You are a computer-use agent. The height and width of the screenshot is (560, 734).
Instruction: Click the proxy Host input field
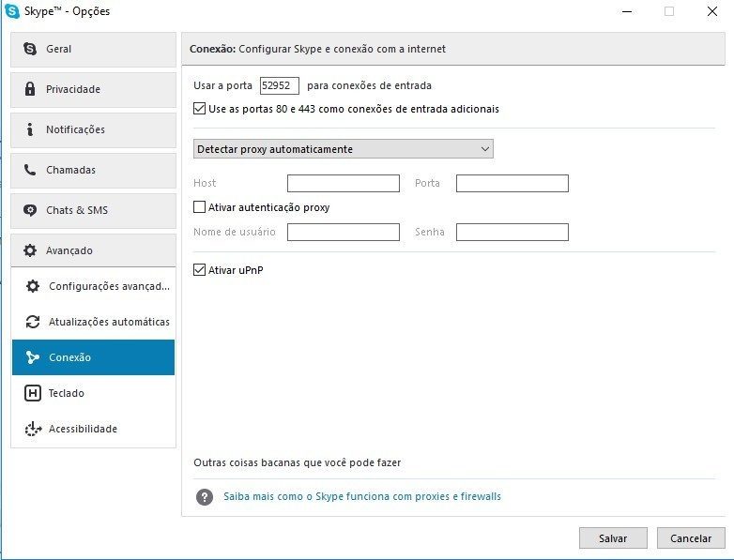tap(344, 184)
